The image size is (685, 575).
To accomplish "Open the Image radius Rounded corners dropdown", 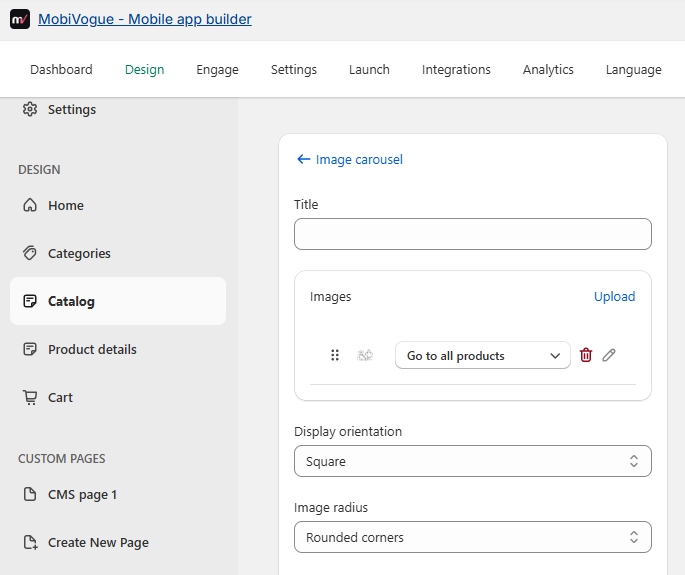I will (x=473, y=537).
